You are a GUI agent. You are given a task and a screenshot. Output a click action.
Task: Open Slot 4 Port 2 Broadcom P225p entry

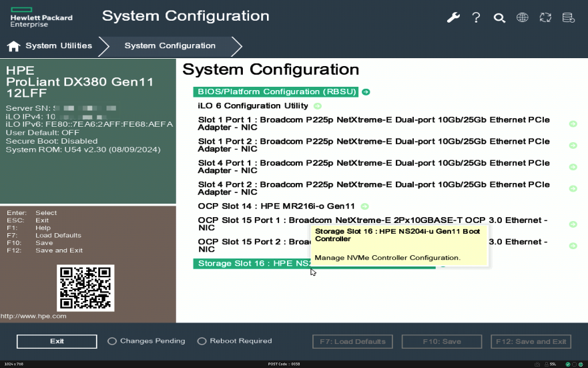pyautogui.click(x=374, y=188)
